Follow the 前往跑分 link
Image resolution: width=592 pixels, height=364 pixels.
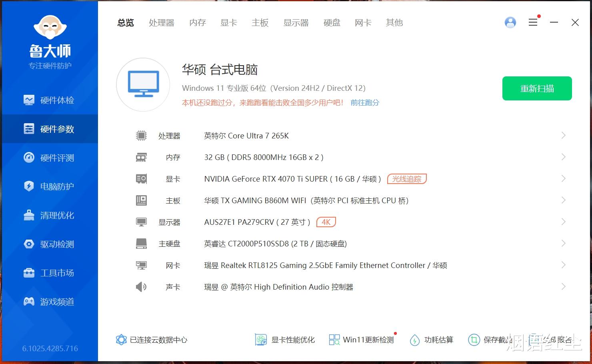pyautogui.click(x=365, y=103)
